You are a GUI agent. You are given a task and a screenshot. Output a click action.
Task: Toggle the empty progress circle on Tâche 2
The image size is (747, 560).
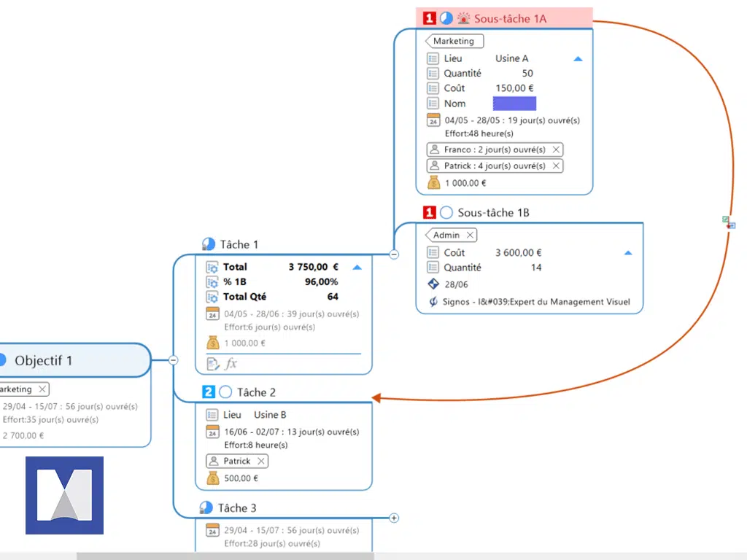click(225, 392)
